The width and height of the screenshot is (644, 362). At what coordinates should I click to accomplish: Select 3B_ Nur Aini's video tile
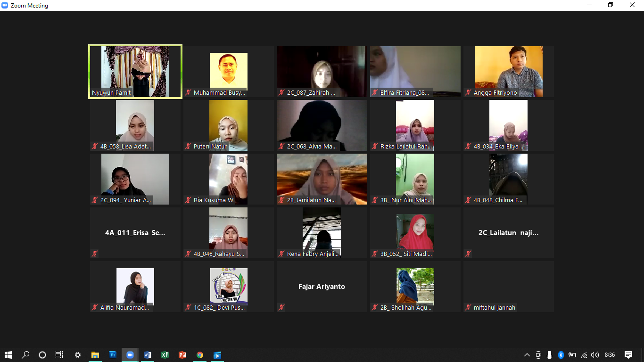(415, 179)
